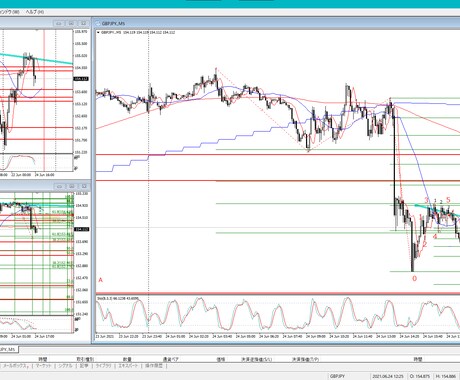This screenshot has height=380, width=460.
Task: Close the lower-left small chart window
Action: pyautogui.click(x=83, y=186)
